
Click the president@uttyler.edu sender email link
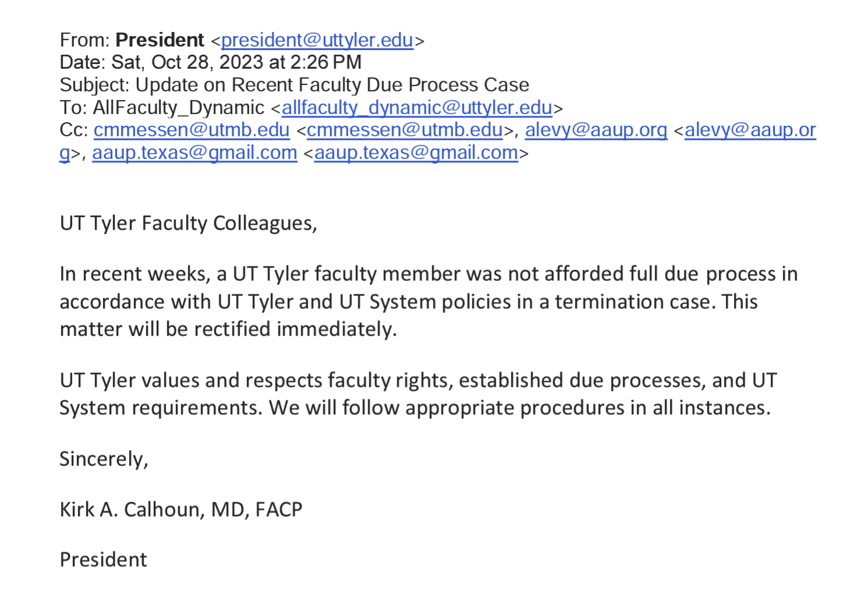(x=317, y=40)
